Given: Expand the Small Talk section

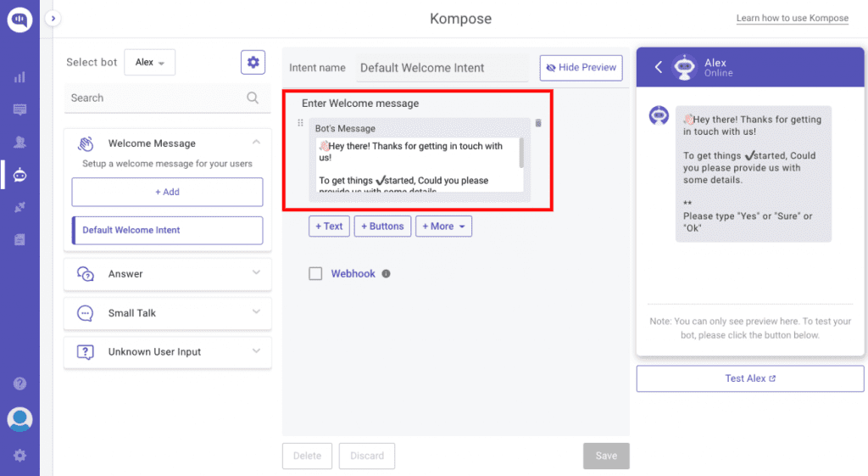Looking at the screenshot, I should coord(256,311).
